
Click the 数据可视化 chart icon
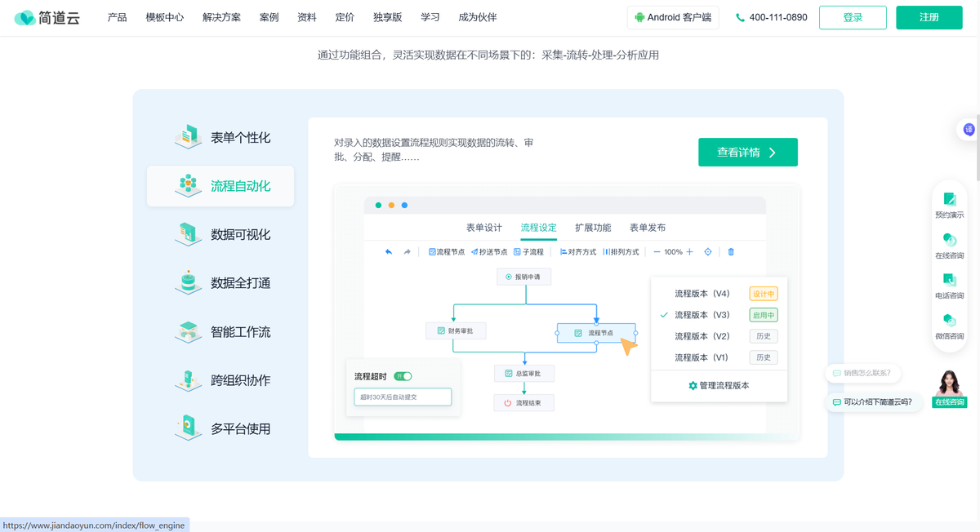[x=188, y=234]
